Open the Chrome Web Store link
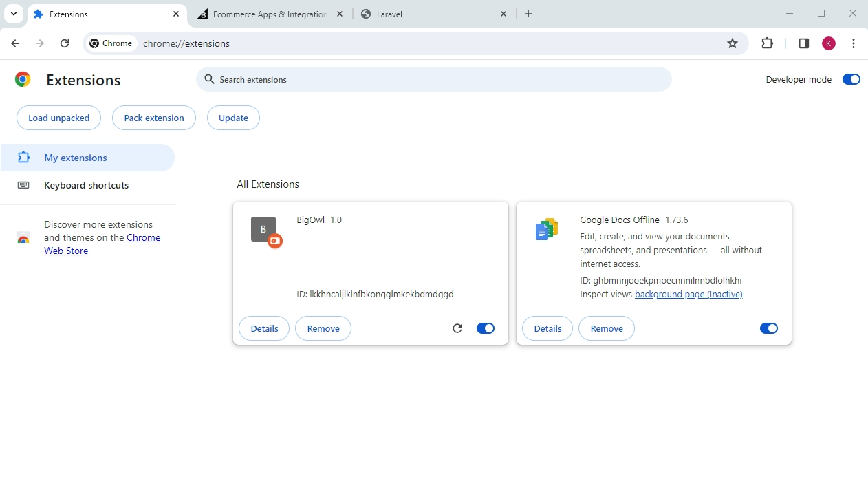 [143, 238]
